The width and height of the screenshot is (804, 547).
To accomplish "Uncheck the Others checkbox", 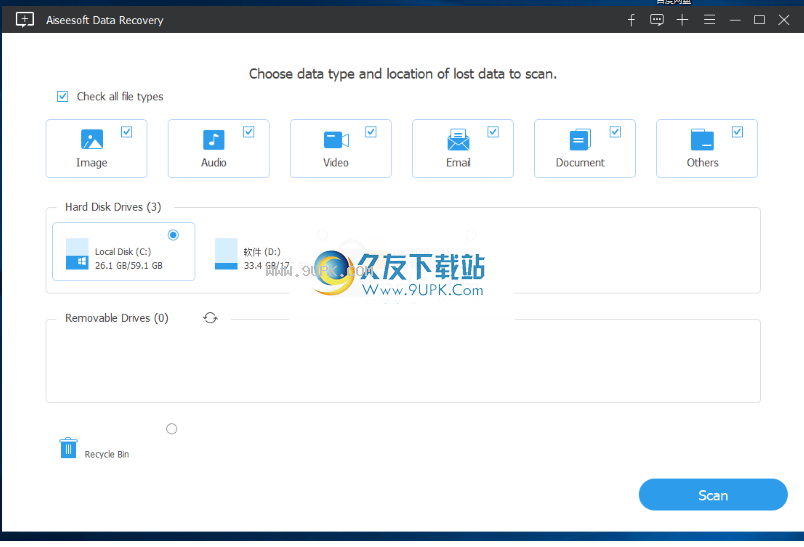I will [737, 132].
